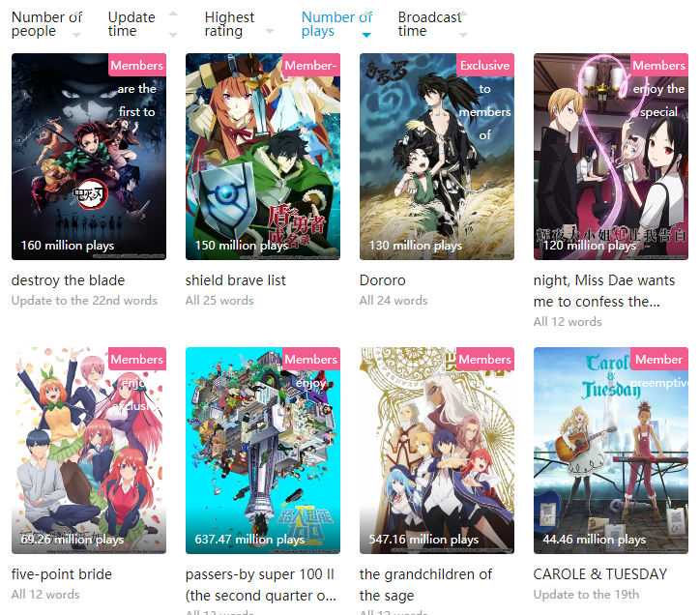Open the shield brave list poster
The height and width of the screenshot is (615, 700).
(263, 157)
